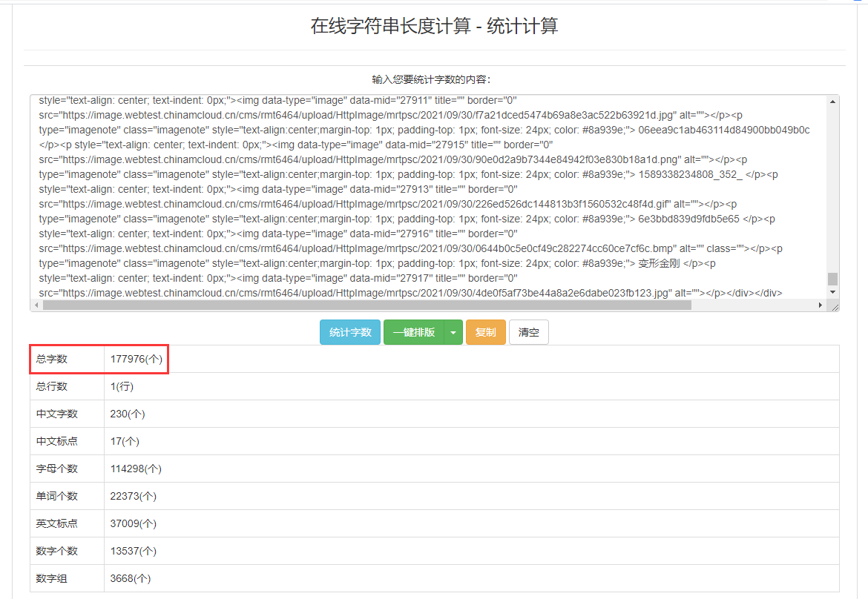
Task: Click the value 37009(个)
Action: click(x=134, y=524)
